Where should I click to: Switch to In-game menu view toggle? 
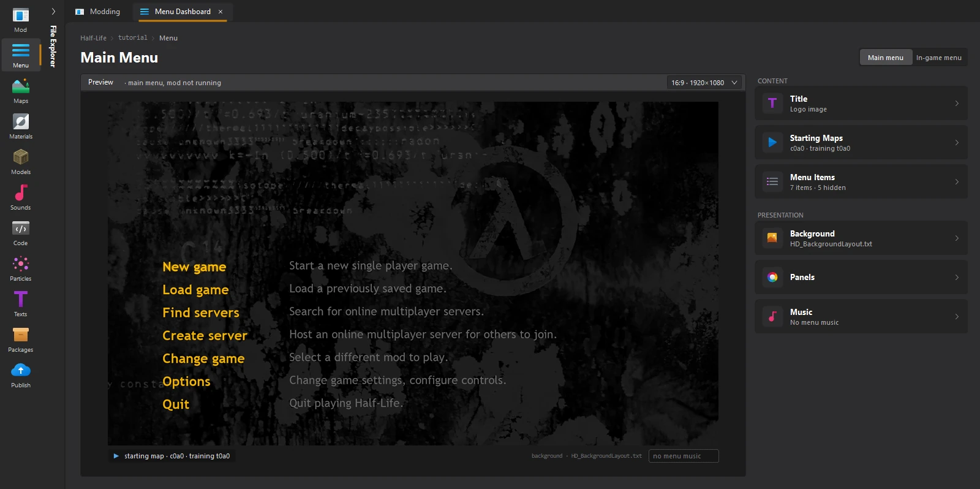(x=939, y=58)
